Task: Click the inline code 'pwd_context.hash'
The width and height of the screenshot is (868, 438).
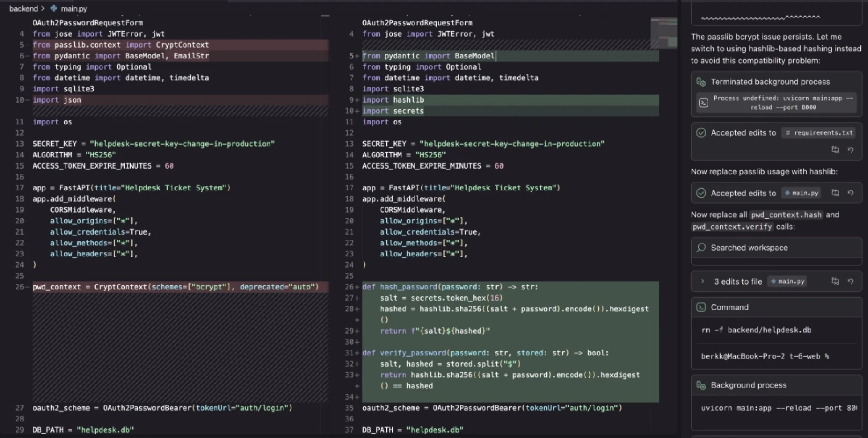Action: (786, 215)
